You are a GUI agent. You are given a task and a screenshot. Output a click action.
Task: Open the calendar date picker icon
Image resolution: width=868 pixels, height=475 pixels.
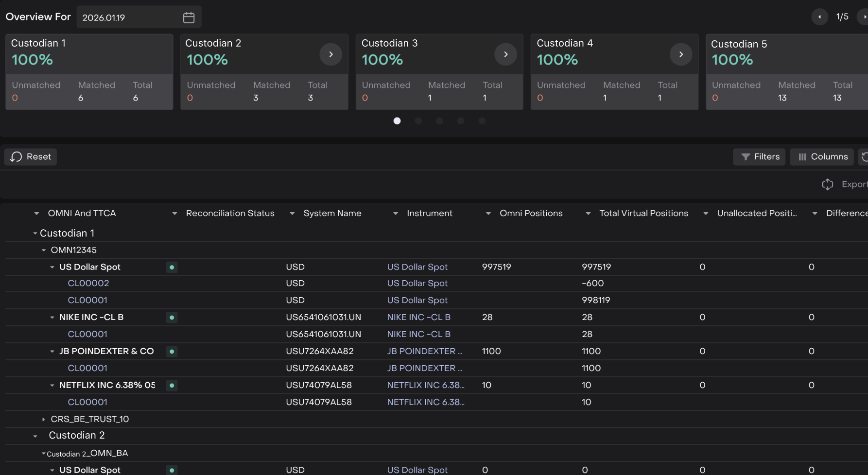(x=189, y=17)
